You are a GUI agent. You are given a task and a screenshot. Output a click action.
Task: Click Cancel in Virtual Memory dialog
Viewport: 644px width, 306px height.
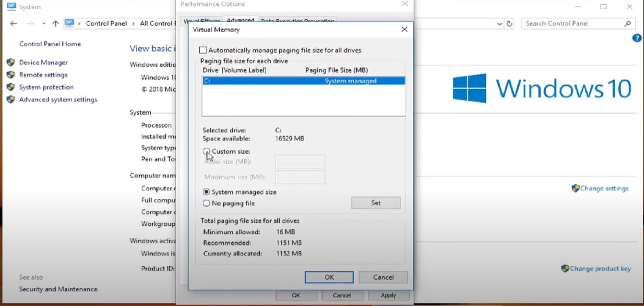pos(383,277)
